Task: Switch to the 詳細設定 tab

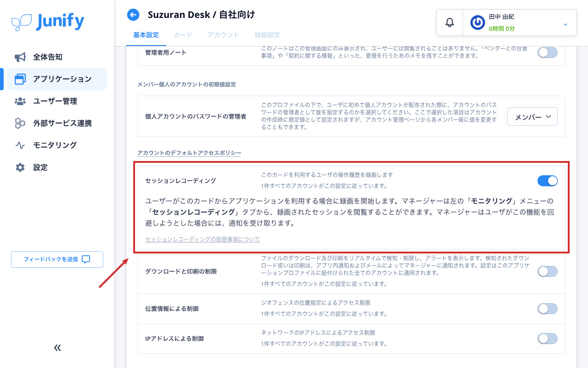Action: coord(267,35)
